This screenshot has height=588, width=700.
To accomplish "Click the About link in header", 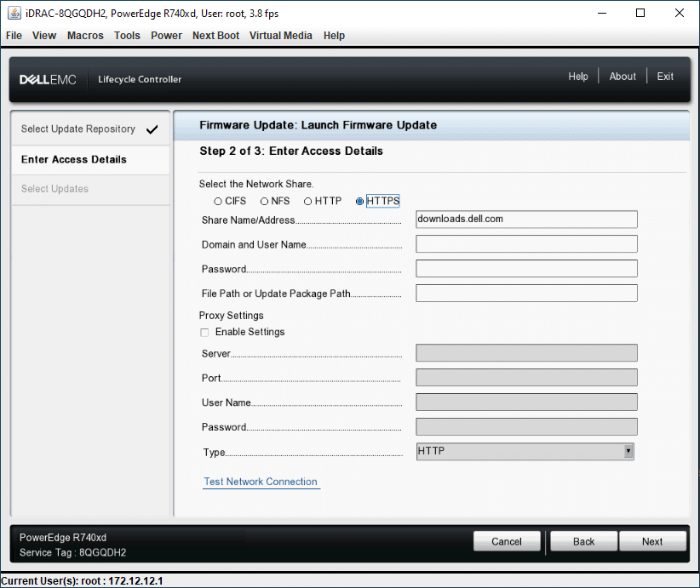I will tap(623, 77).
